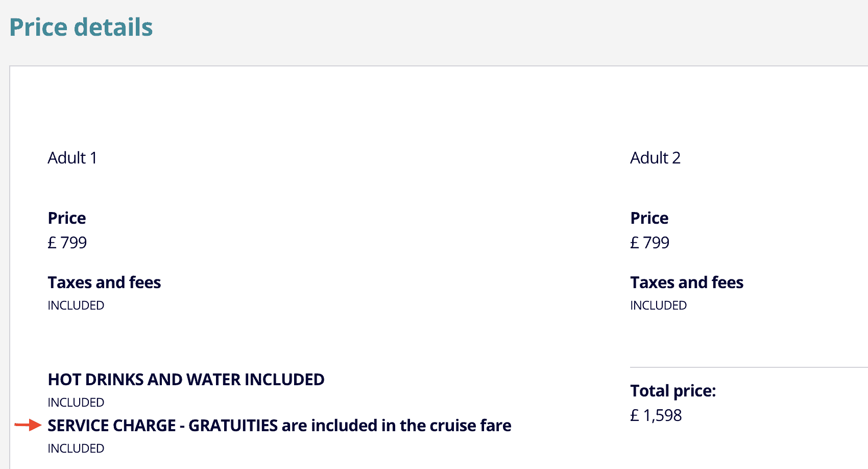This screenshot has height=469, width=868.
Task: Select HOT DRINKS AND WATER INCLUDED text
Action: (186, 380)
